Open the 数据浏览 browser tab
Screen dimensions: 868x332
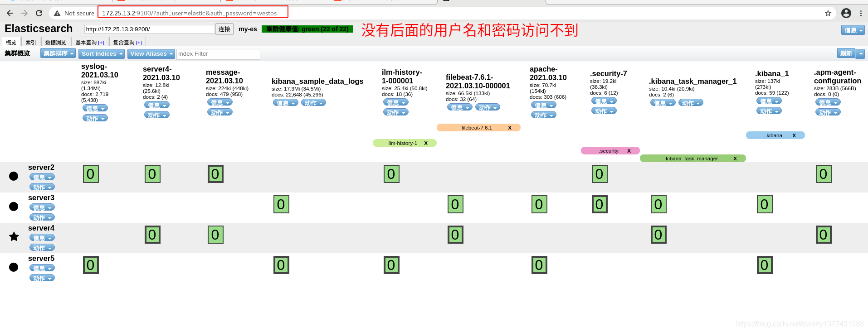pyautogui.click(x=56, y=42)
